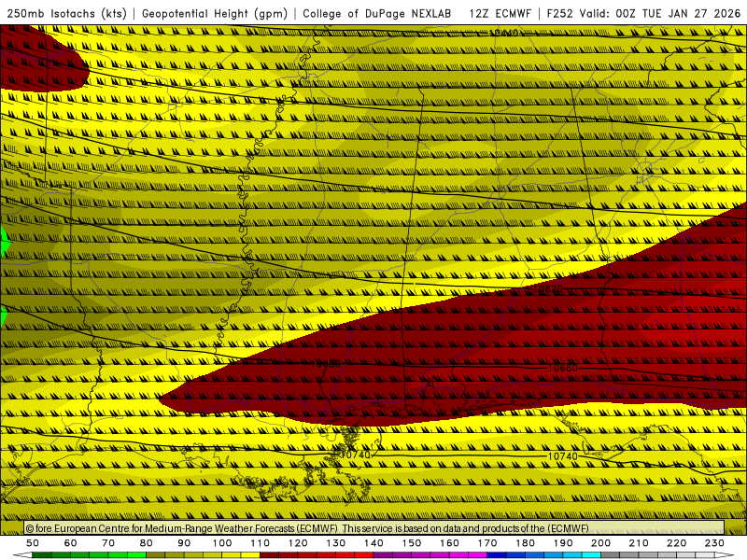The height and width of the screenshot is (560, 747).
Task: Click the eastern 10740 contour label over the Gulf
Action: 563,456
